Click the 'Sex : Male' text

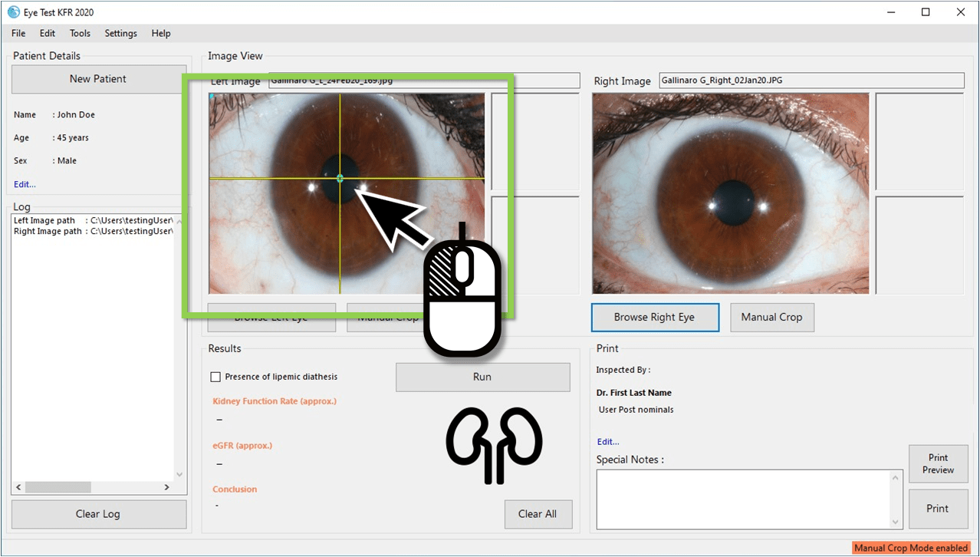45,161
